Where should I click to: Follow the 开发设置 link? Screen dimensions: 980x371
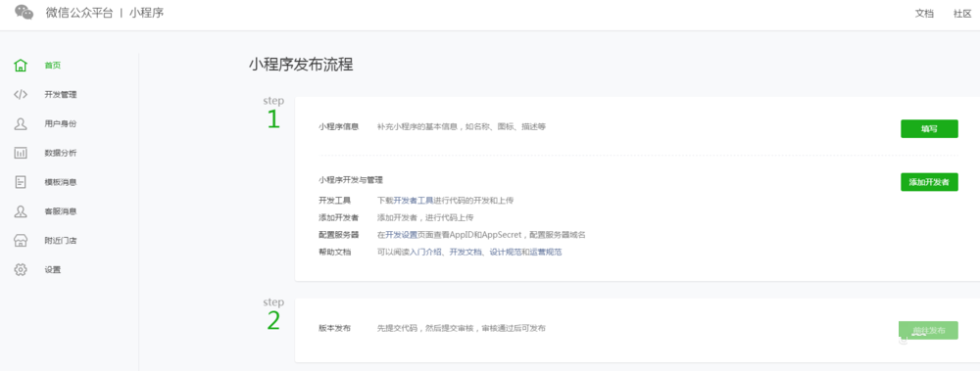click(x=401, y=235)
